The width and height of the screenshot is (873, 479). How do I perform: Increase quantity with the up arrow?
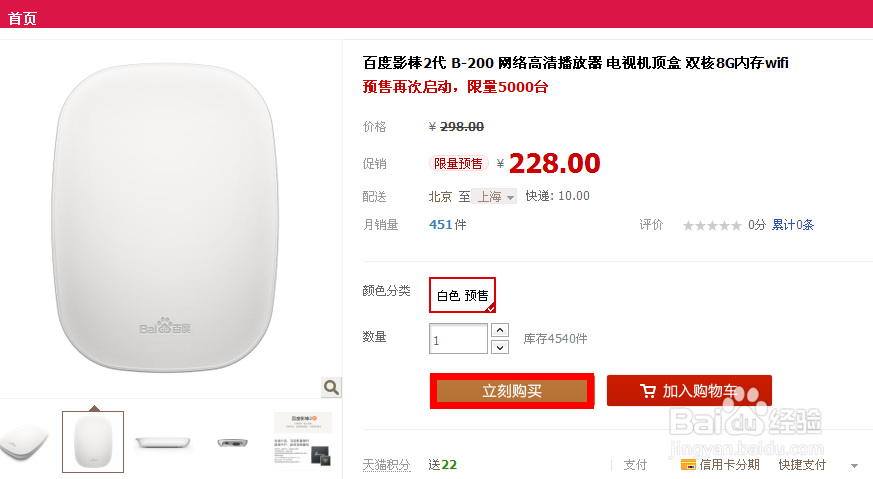click(501, 330)
